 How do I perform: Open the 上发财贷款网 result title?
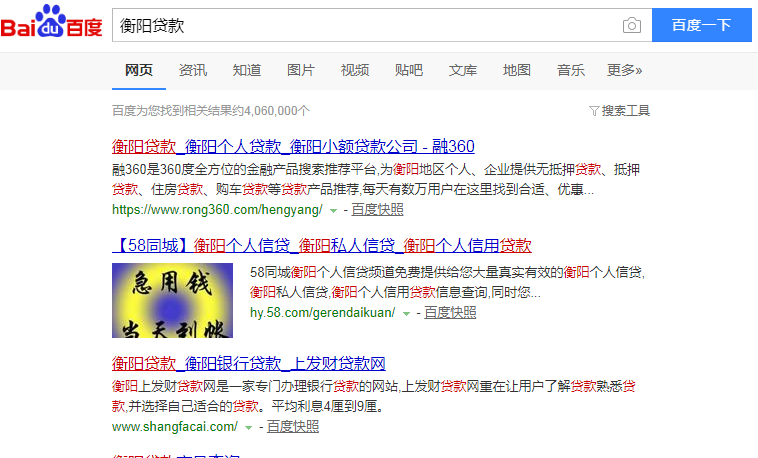(x=249, y=362)
